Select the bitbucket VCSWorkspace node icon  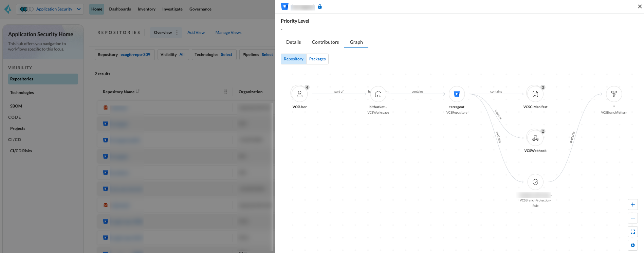coord(378,94)
